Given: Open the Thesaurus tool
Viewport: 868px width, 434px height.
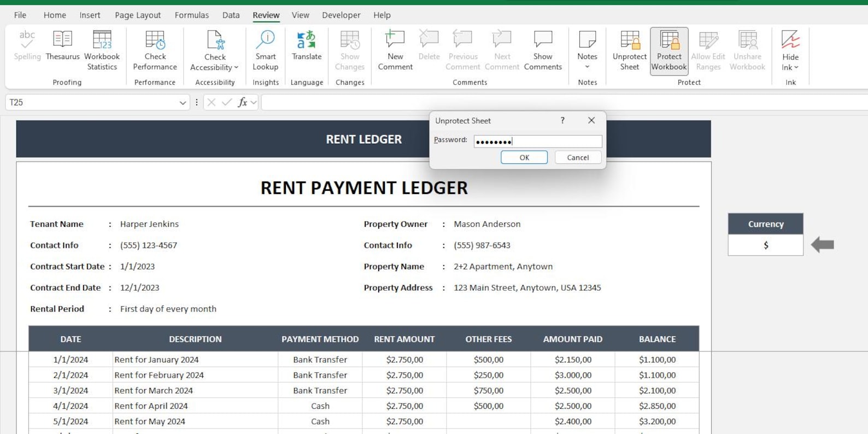Looking at the screenshot, I should tap(62, 46).
